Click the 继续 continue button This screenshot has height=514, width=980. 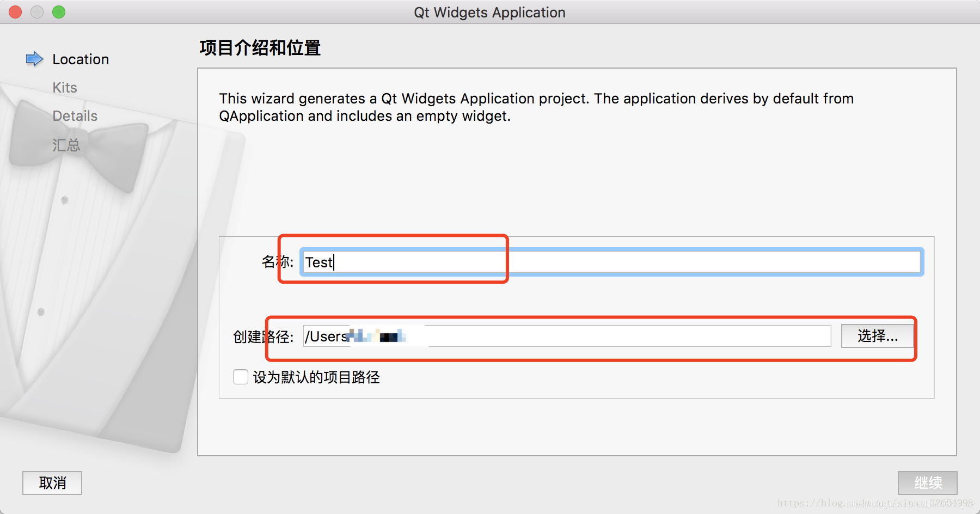[928, 483]
